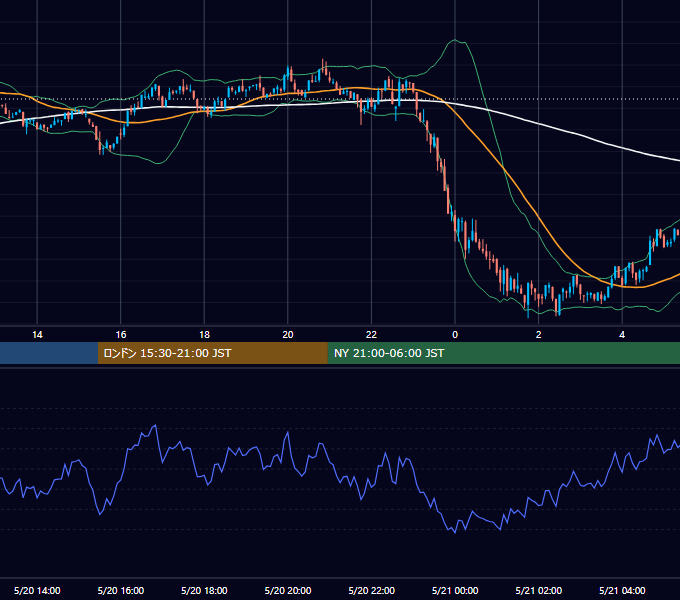This screenshot has width=680, height=600.
Task: Click the 5/20 20:00 date label
Action: pos(288,590)
